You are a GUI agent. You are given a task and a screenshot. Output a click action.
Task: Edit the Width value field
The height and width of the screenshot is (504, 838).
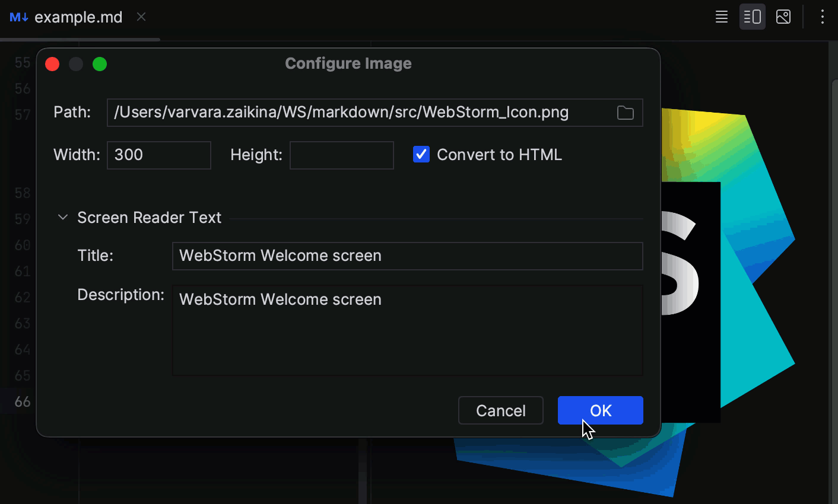[x=158, y=155]
